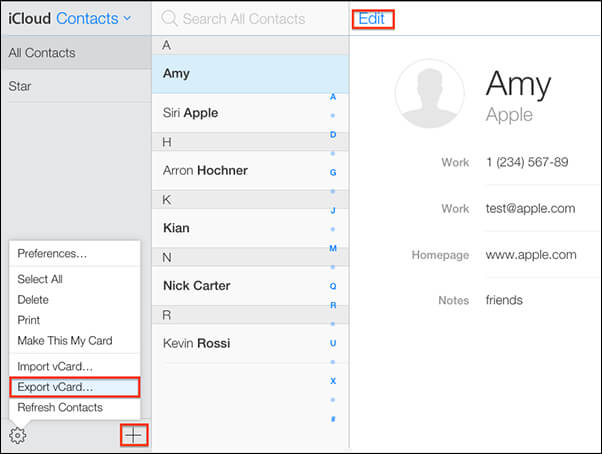
Task: Focus the Search All Contacts field
Action: (x=250, y=18)
